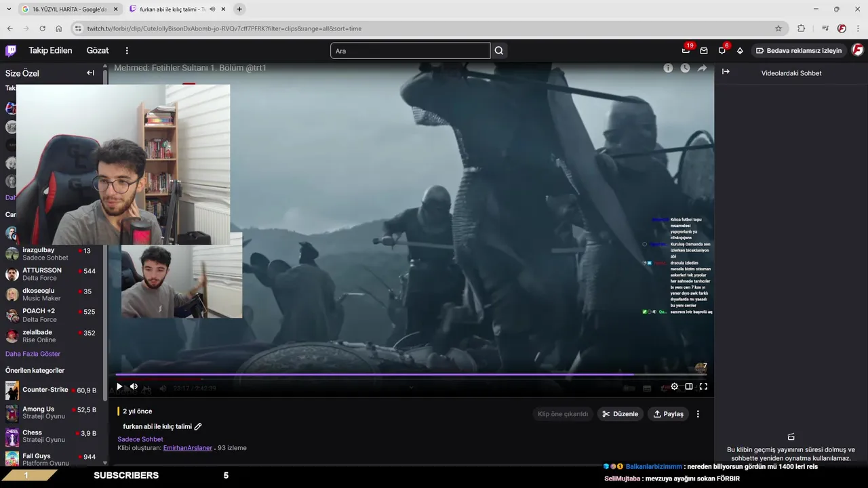Open Chrome media controls icon
This screenshot has width=868, height=488.
(x=825, y=28)
